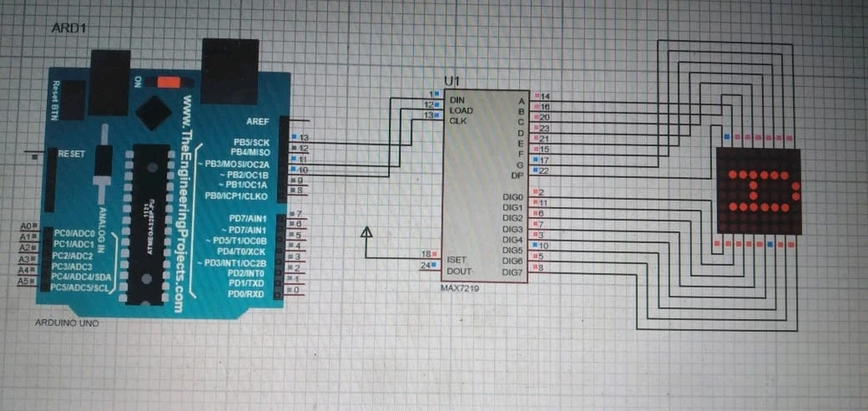
Task: Click the power terminal arrow symbol
Action: (366, 233)
